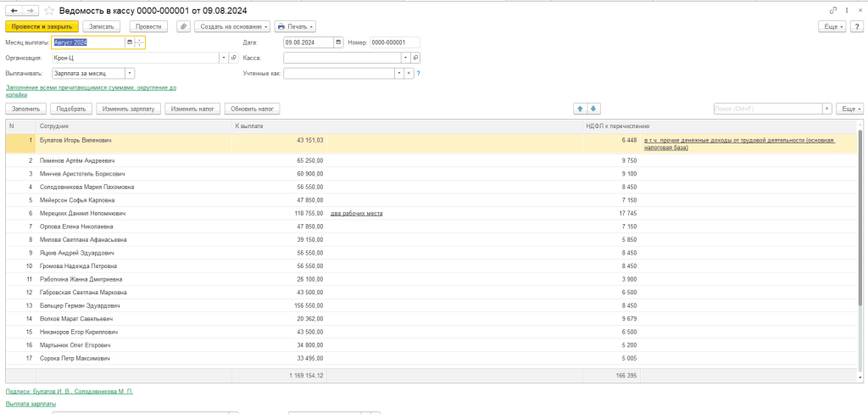
Task: Click the back navigation arrow
Action: [14, 9]
